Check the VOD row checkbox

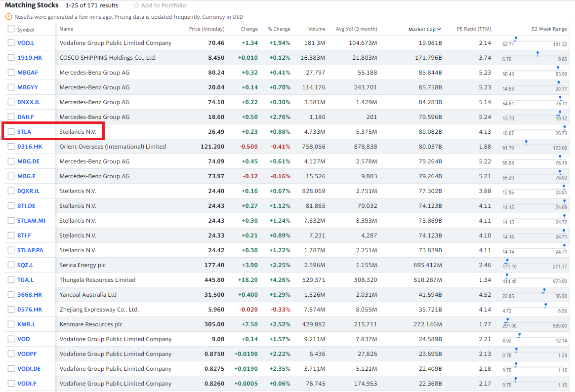point(11,339)
